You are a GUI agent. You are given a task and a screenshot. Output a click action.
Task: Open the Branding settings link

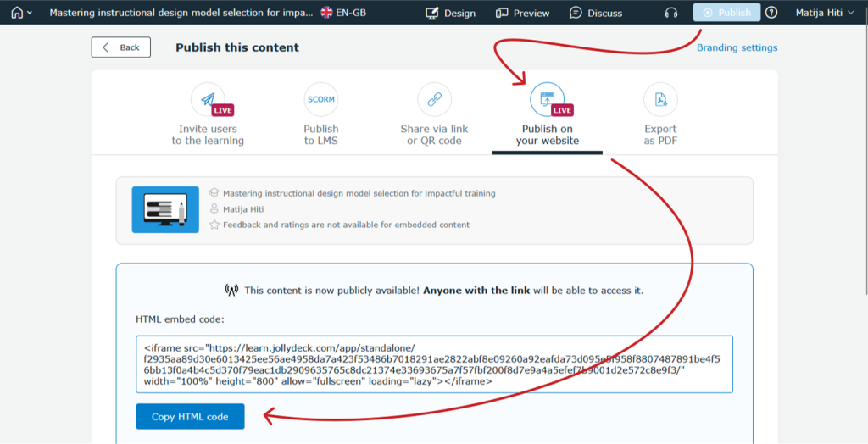[737, 47]
